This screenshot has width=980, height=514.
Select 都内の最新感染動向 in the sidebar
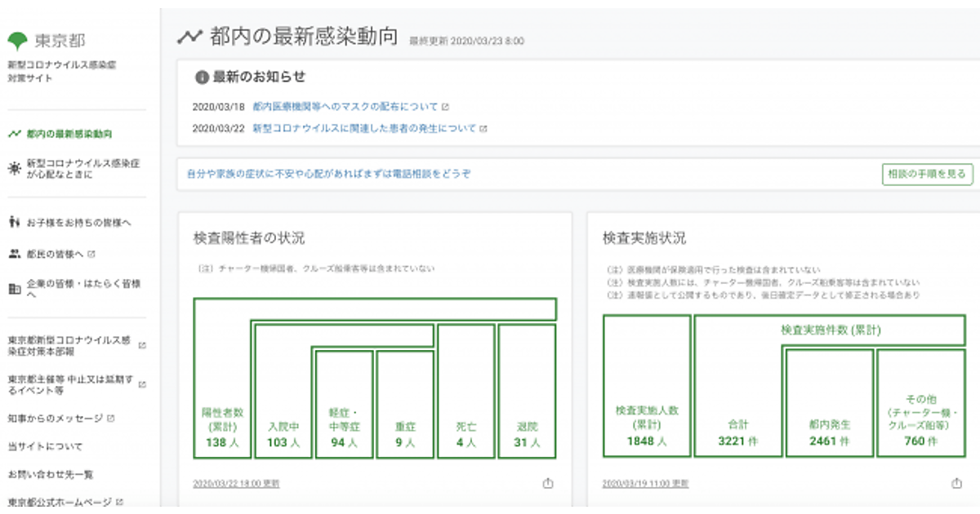pos(69,134)
